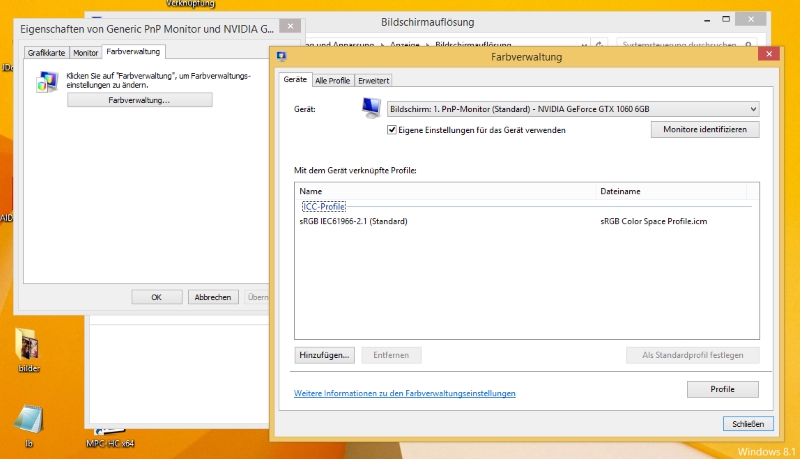Open Weitere Informationen zu den Farbverwaltungseinstellungen link
Viewport: 800px width, 459px height.
(405, 393)
